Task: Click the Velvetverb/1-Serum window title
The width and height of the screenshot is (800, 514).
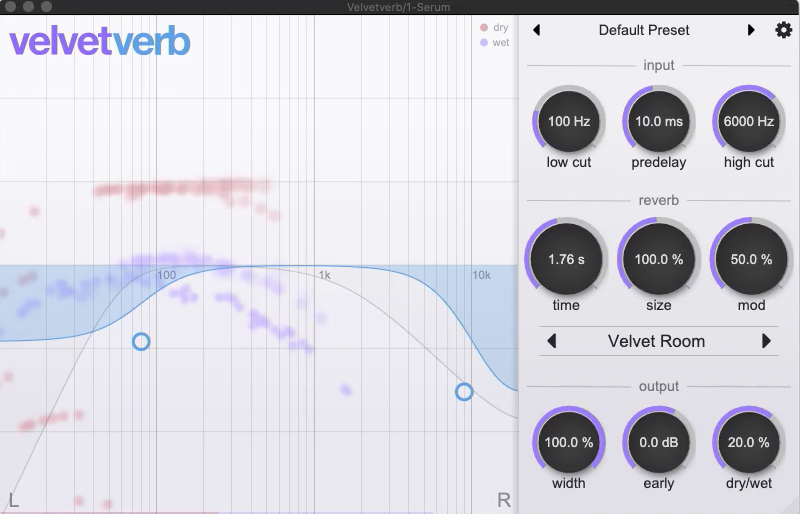Action: 398,7
